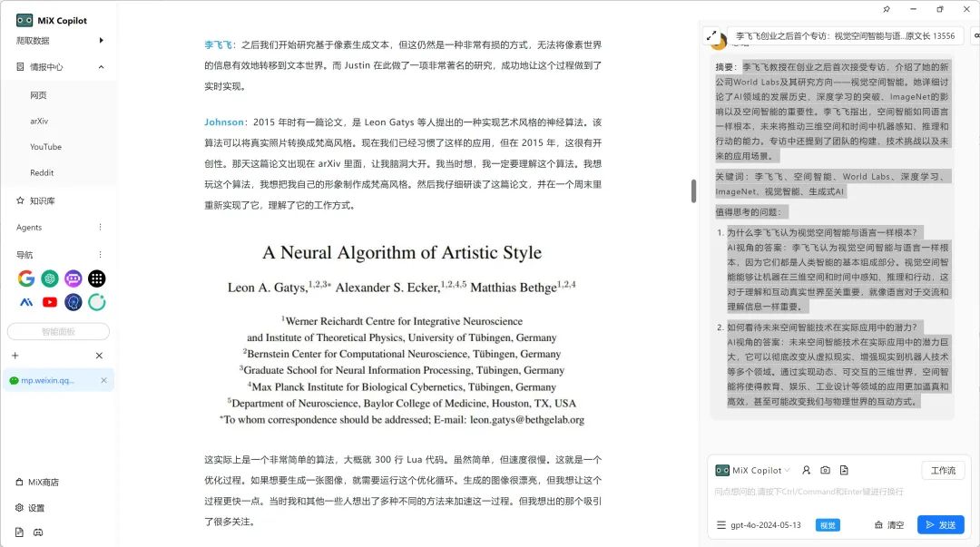980x547 pixels.
Task: Click the speaker name 李飞飞 in article
Action: [218, 45]
